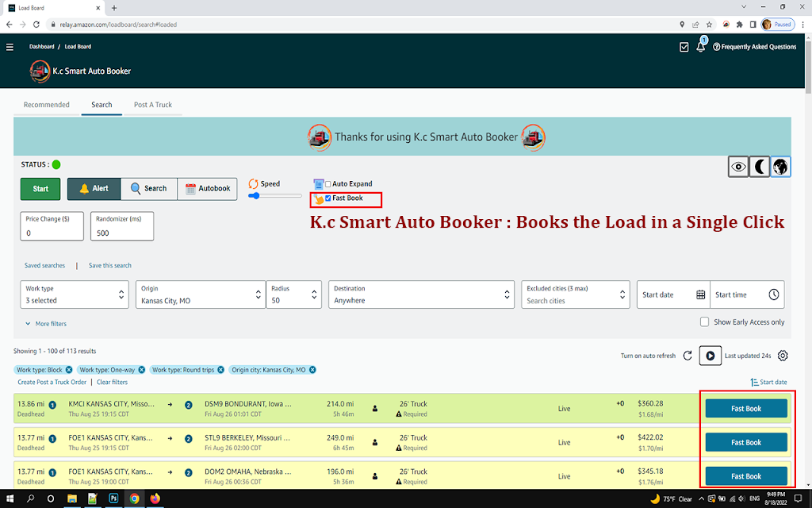Click the green Start button
This screenshot has width=812, height=508.
coord(40,189)
